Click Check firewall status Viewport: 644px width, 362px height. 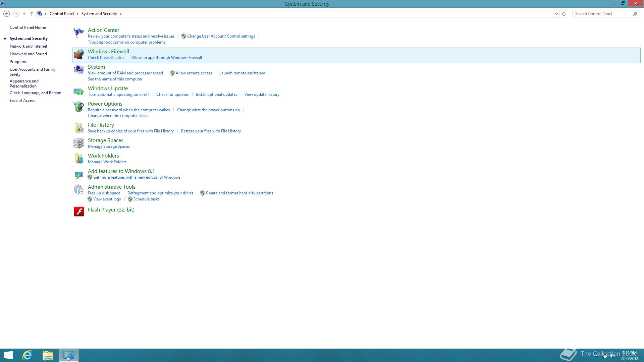coord(106,58)
